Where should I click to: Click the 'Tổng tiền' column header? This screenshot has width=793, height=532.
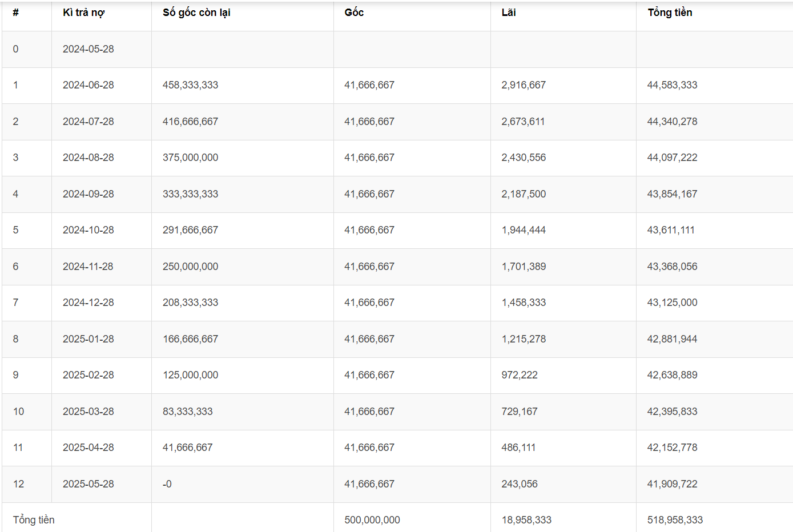(x=670, y=13)
